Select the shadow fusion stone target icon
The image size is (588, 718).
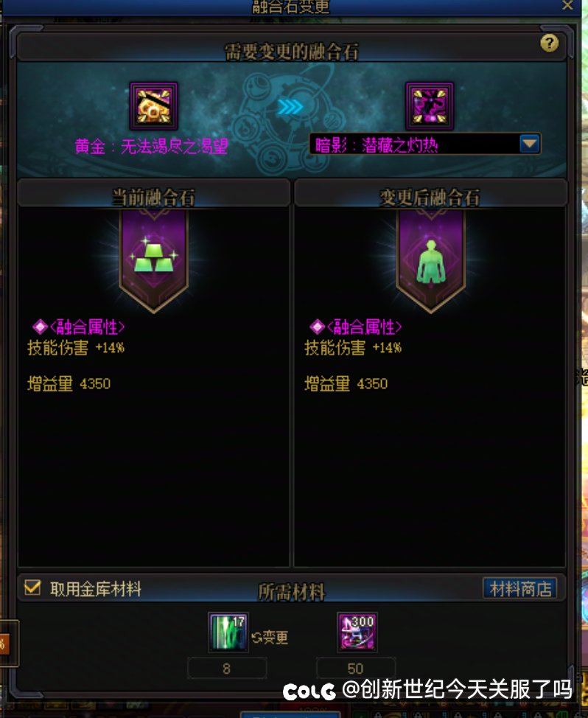pos(430,106)
